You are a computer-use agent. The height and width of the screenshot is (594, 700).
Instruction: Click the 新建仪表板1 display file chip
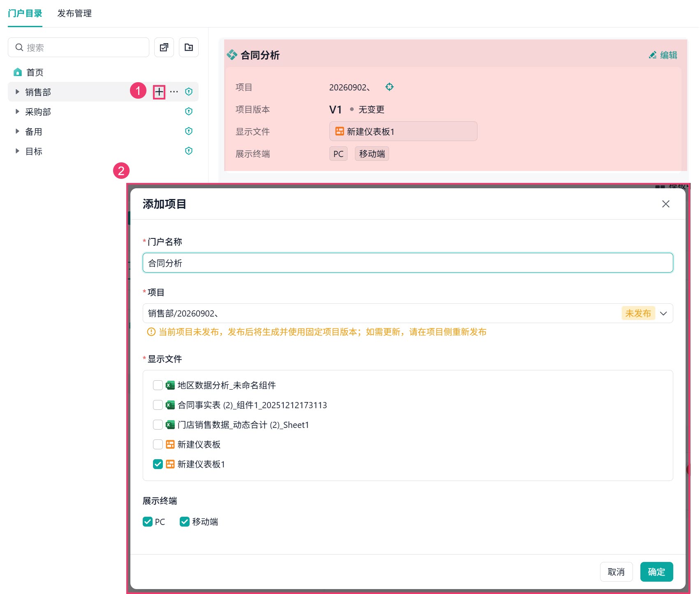click(403, 131)
